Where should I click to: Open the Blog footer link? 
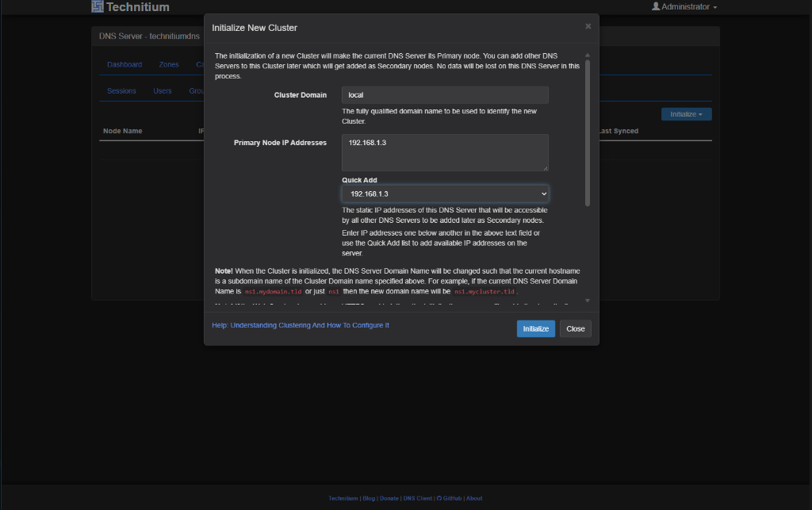click(x=369, y=499)
